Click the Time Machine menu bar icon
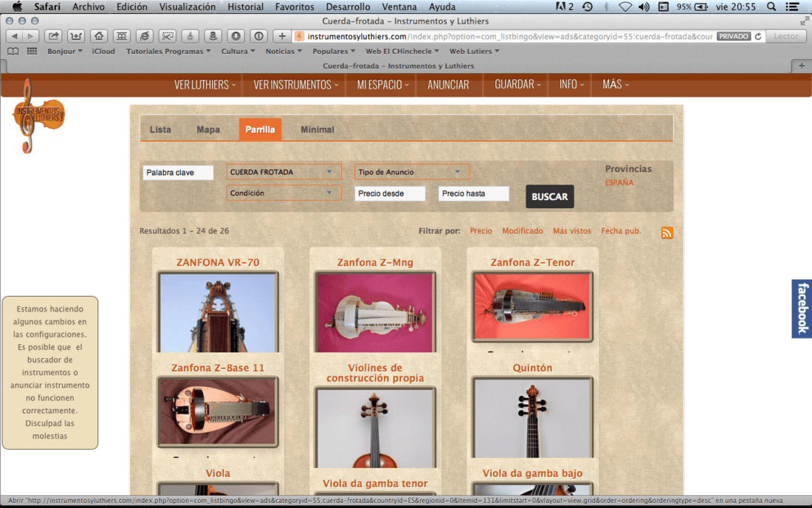The height and width of the screenshot is (508, 812). [588, 7]
